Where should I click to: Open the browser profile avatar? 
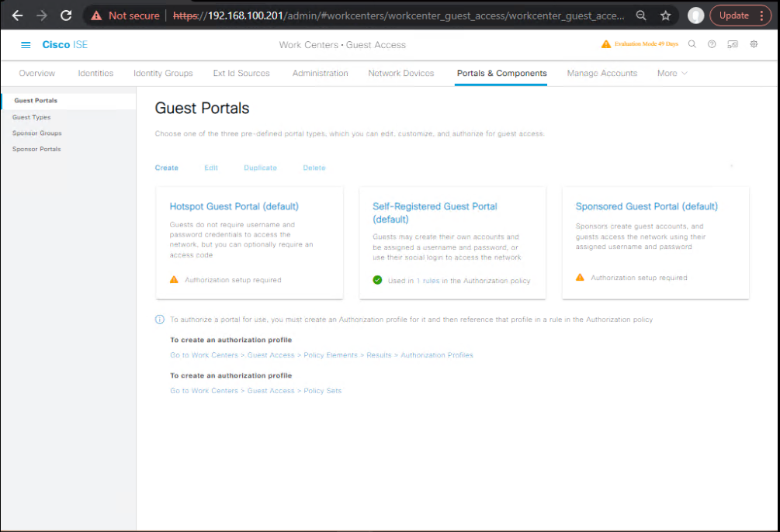[x=695, y=16]
